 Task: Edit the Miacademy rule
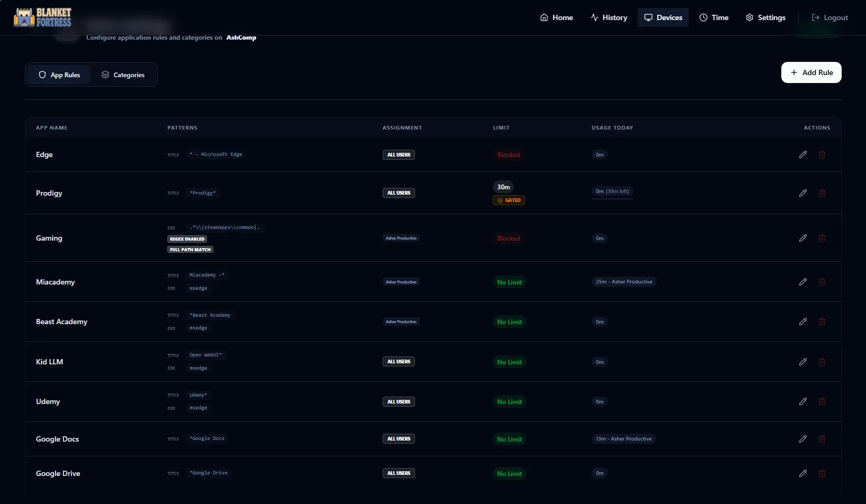point(803,282)
